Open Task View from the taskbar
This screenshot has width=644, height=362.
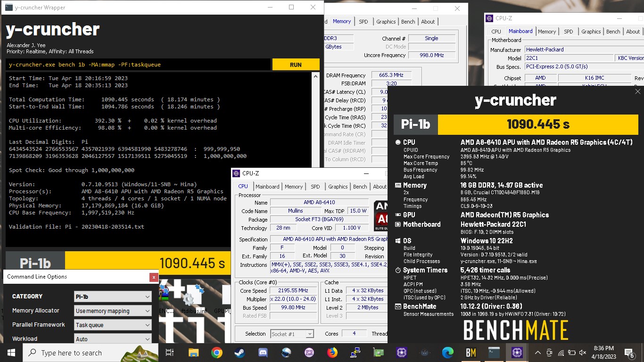tap(170, 352)
